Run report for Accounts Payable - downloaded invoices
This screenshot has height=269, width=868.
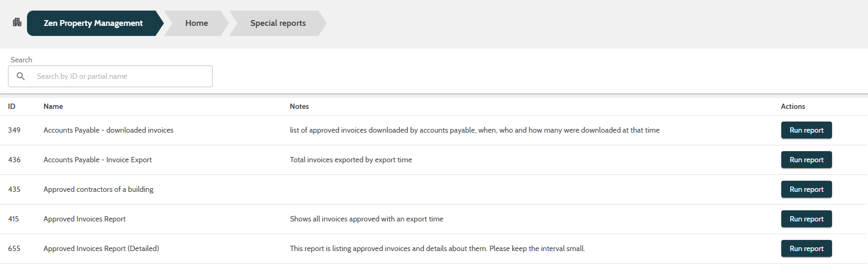click(806, 130)
